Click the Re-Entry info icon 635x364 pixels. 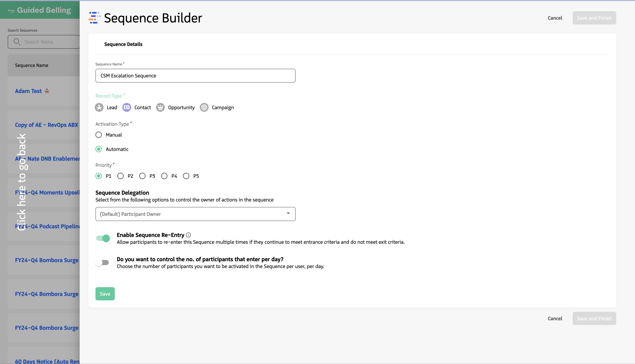188,235
